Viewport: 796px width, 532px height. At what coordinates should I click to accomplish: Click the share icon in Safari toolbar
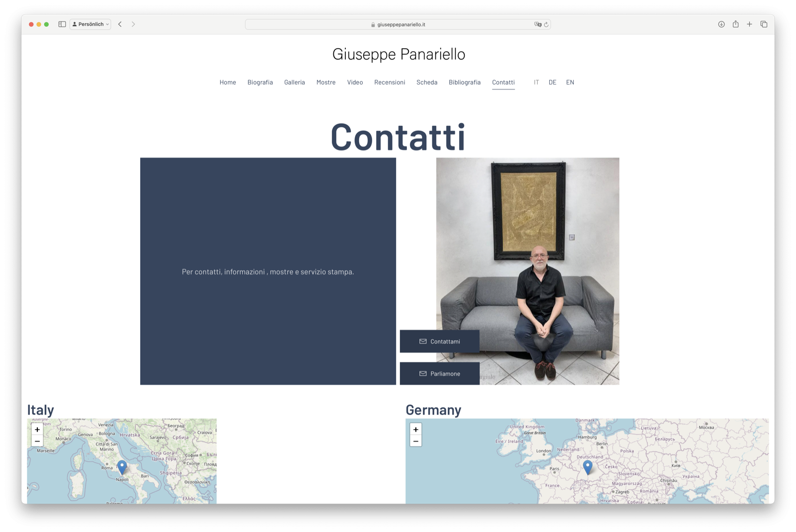click(x=735, y=24)
